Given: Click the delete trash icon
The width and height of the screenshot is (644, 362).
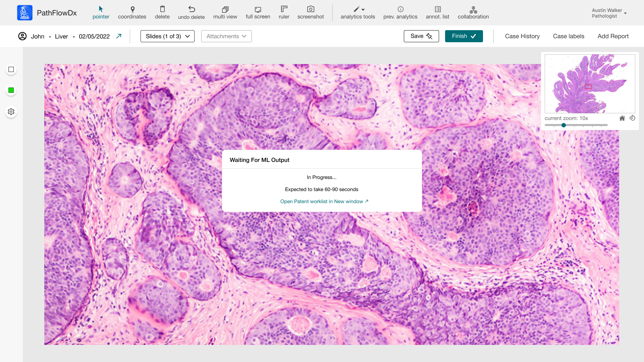Looking at the screenshot, I should pos(162,12).
